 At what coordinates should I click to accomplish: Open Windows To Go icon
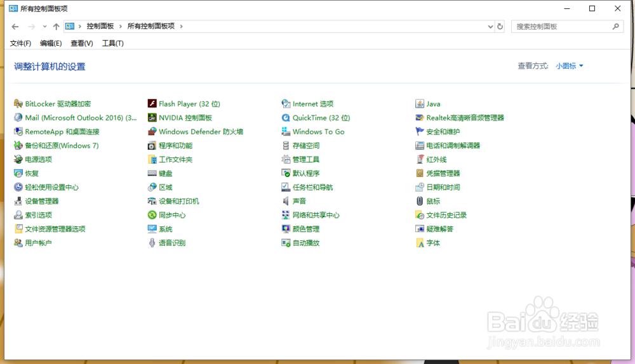[x=286, y=131]
